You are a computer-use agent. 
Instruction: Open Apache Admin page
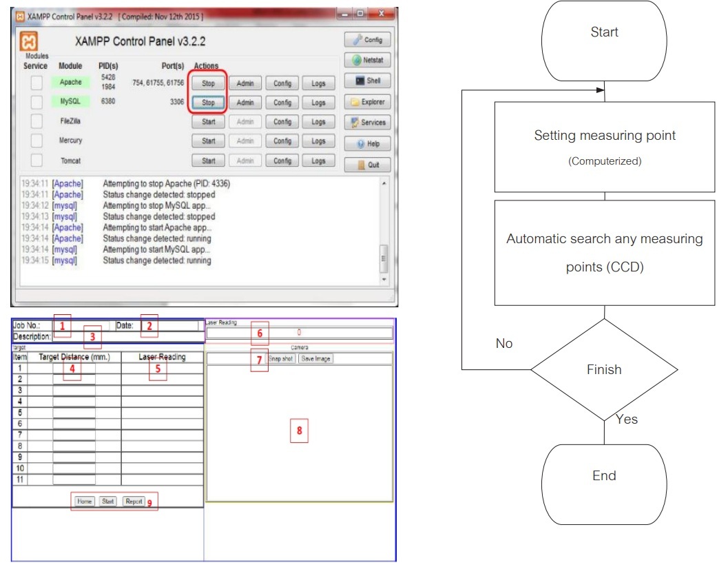[x=245, y=83]
